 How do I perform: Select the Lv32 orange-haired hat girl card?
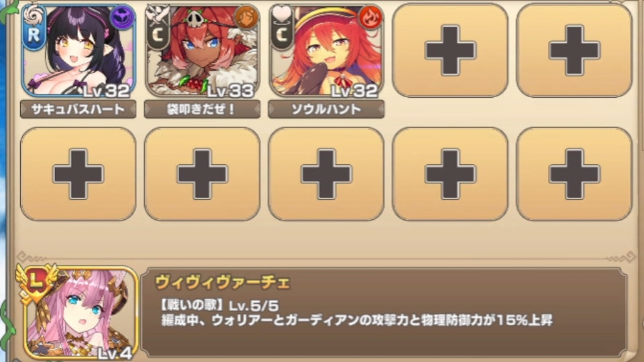[327, 50]
